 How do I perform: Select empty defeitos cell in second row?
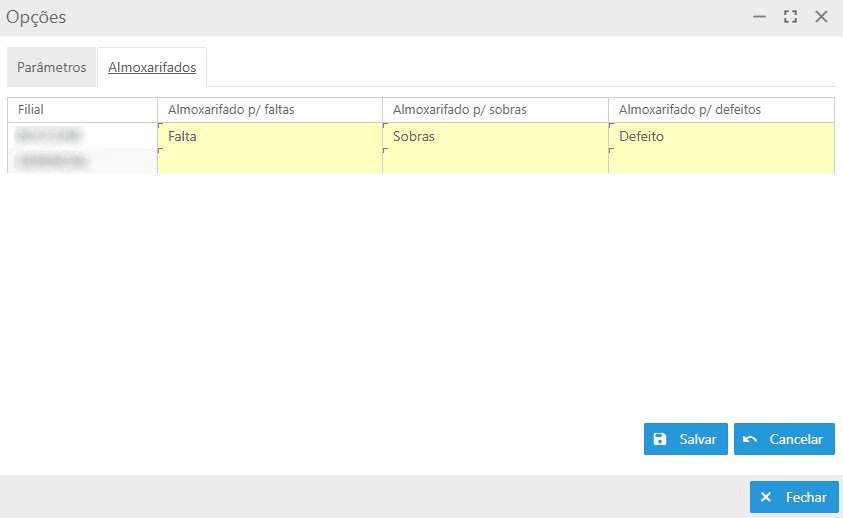[x=721, y=161]
